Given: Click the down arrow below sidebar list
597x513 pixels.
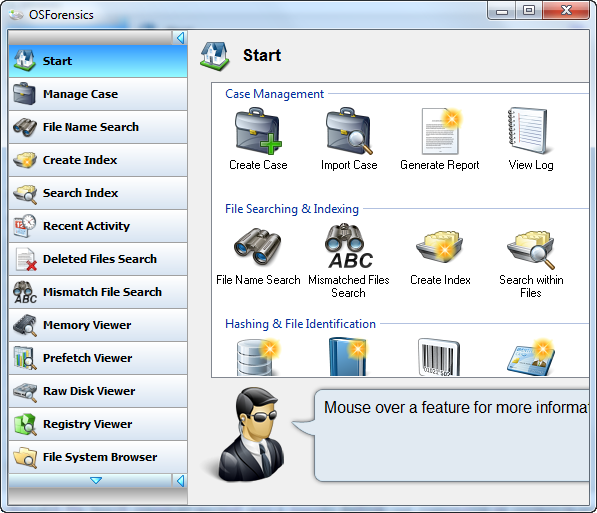Looking at the screenshot, I should pos(96,481).
